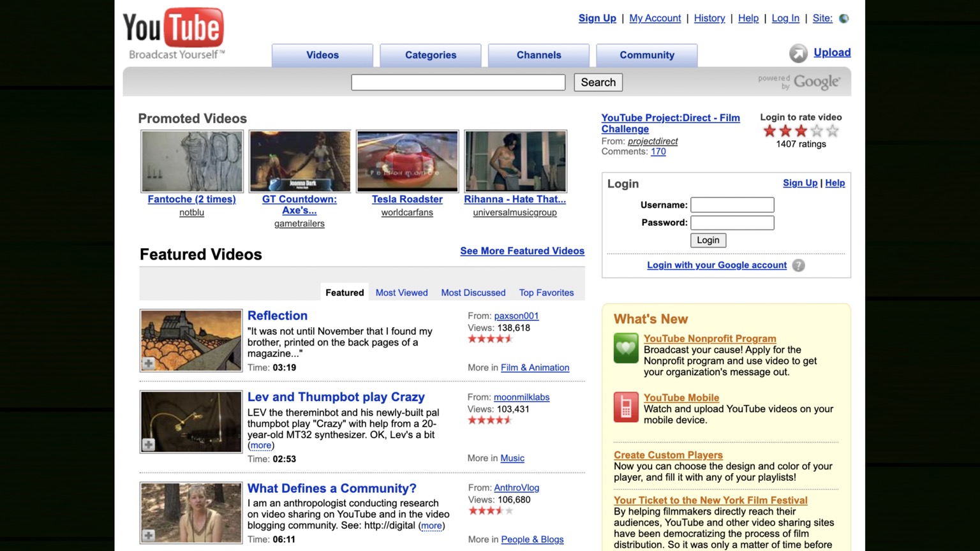Click the Google account login help icon
Image resolution: width=980 pixels, height=551 pixels.
(x=798, y=265)
